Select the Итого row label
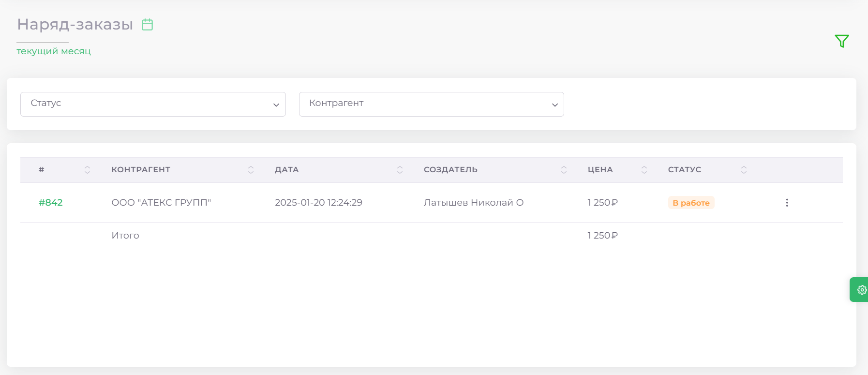Image resolution: width=868 pixels, height=375 pixels. (x=125, y=236)
